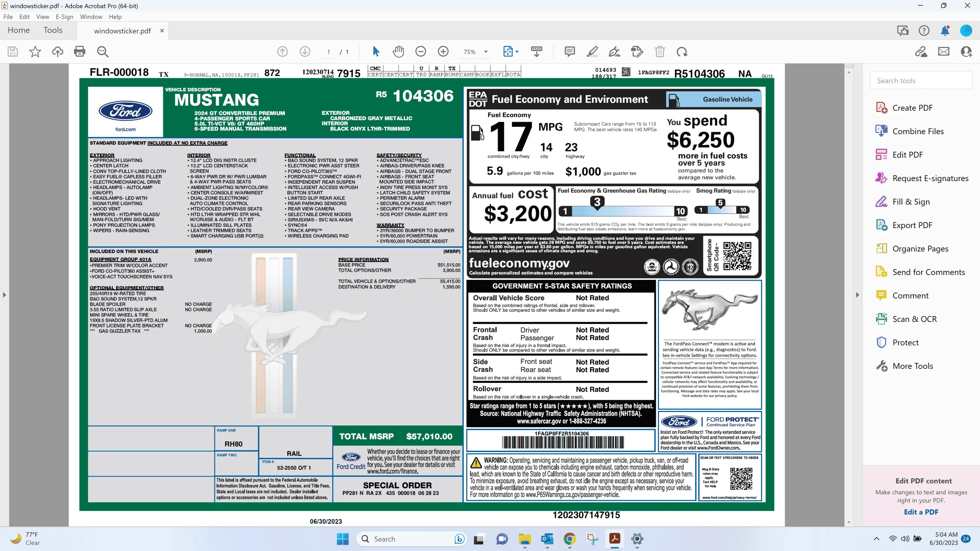This screenshot has height=551, width=980.
Task: Click the Print file icon
Action: click(79, 51)
